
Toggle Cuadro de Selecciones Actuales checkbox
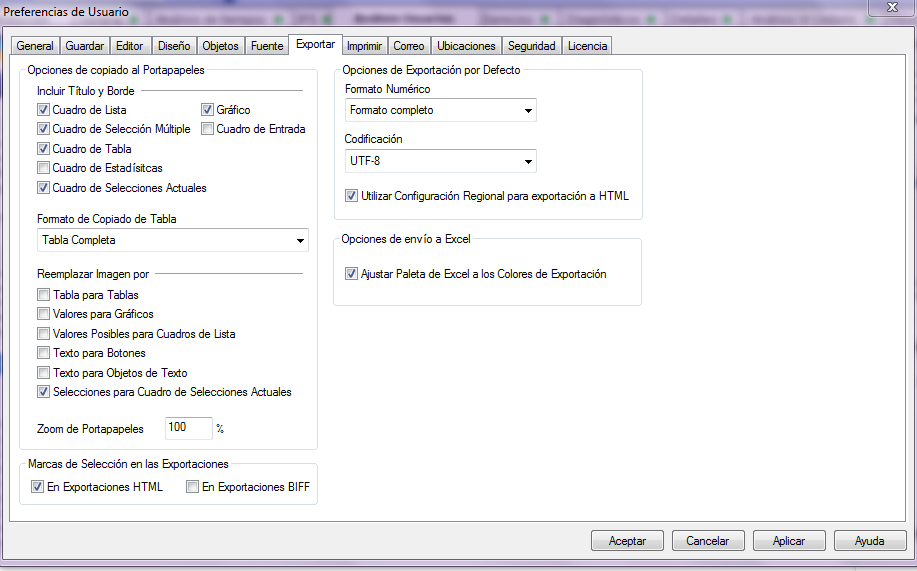[x=43, y=188]
